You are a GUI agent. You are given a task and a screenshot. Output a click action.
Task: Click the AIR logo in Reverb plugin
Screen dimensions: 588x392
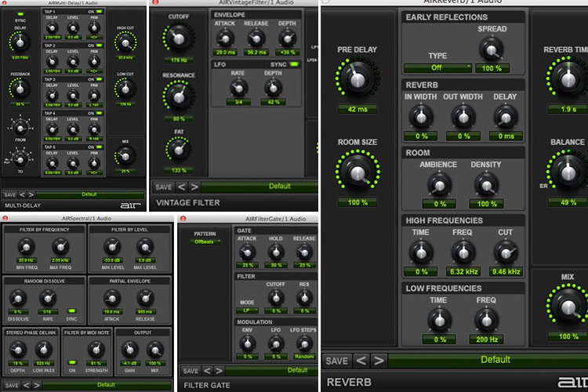coord(573,383)
